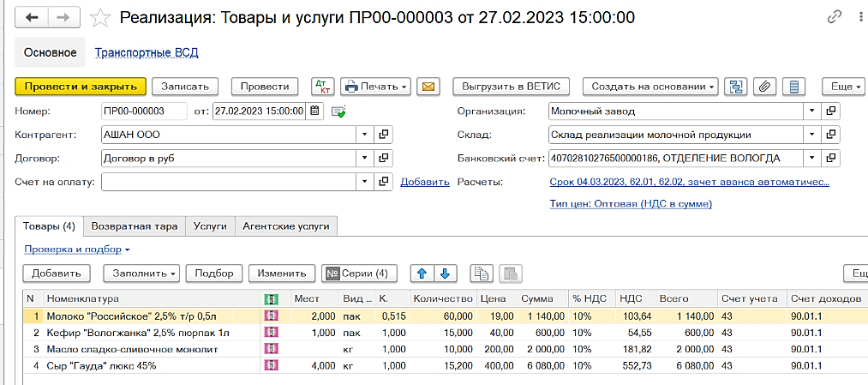Copy rows icon in table toolbar
The height and width of the screenshot is (385, 868).
click(x=482, y=273)
